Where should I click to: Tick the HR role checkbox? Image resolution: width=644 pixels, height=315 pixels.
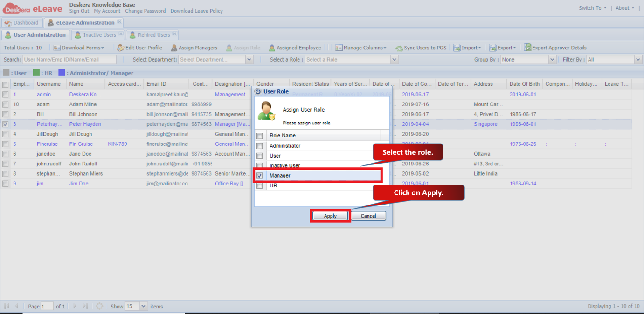[x=260, y=185]
